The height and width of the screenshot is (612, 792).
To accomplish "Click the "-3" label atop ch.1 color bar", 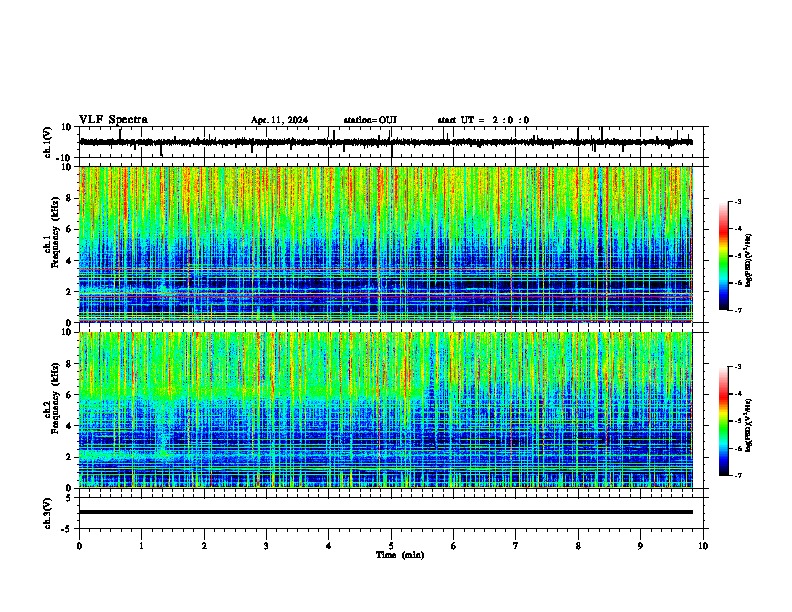I will coord(737,202).
